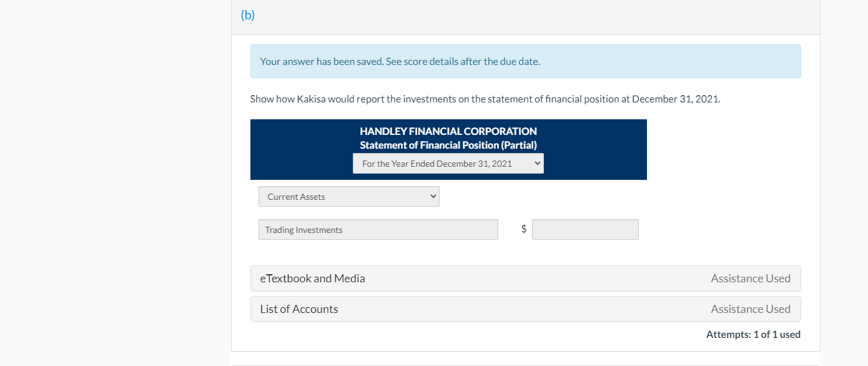This screenshot has height=366, width=868.
Task: Open the List of Accounts panel
Action: (x=299, y=309)
